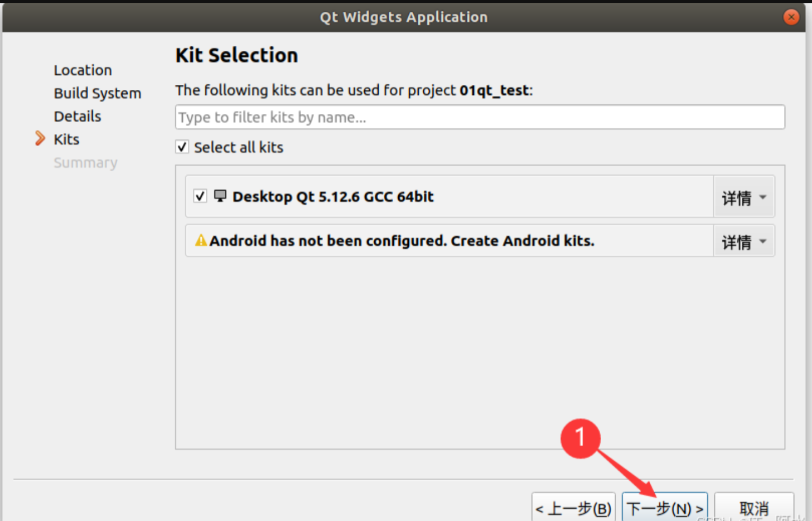This screenshot has height=521, width=812.
Task: Cancel the wizard with 取消
Action: pos(754,508)
